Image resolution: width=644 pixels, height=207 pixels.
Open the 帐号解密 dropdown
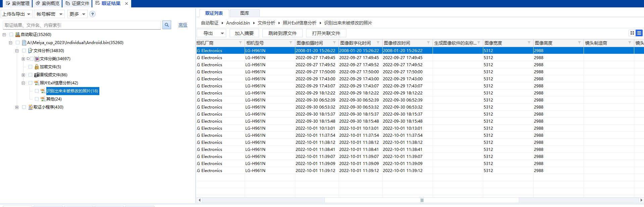click(49, 14)
